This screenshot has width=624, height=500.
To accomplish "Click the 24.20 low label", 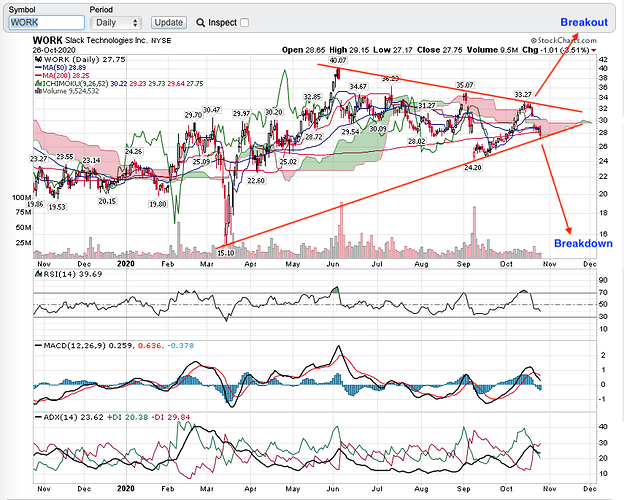I will pos(472,168).
